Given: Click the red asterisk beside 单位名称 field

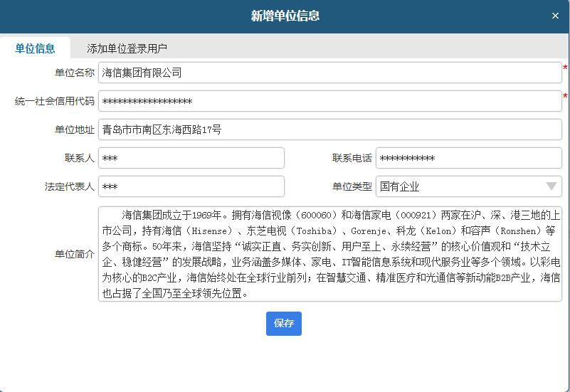Looking at the screenshot, I should [565, 68].
